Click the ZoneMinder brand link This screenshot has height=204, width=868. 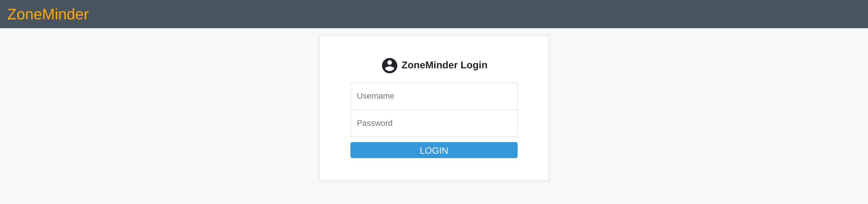pyautogui.click(x=48, y=14)
